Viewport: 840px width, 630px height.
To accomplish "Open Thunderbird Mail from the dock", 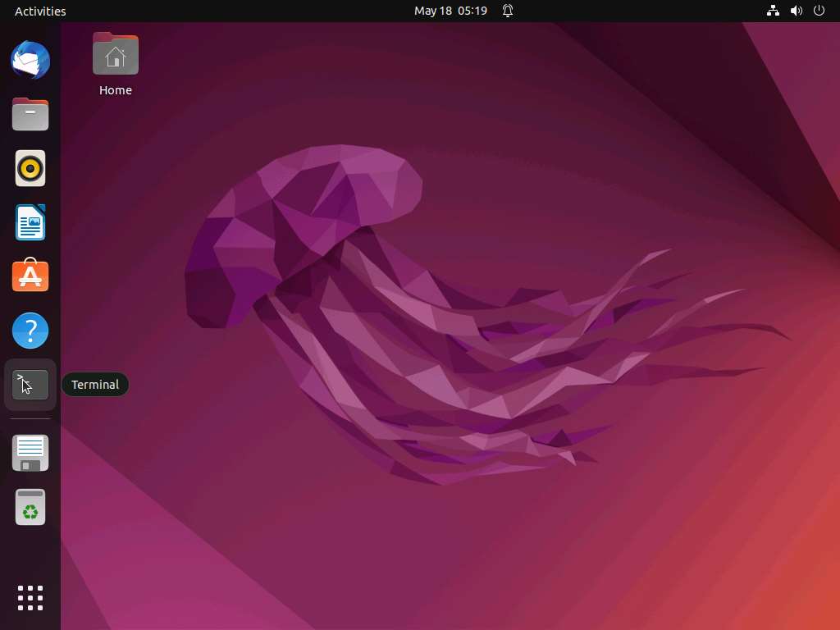I will [x=30, y=60].
